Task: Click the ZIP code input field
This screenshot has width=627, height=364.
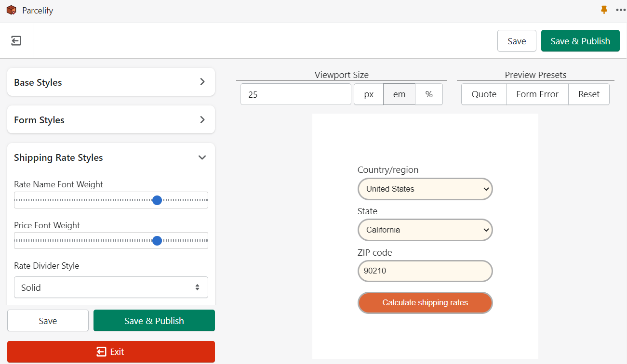Action: 425,271
